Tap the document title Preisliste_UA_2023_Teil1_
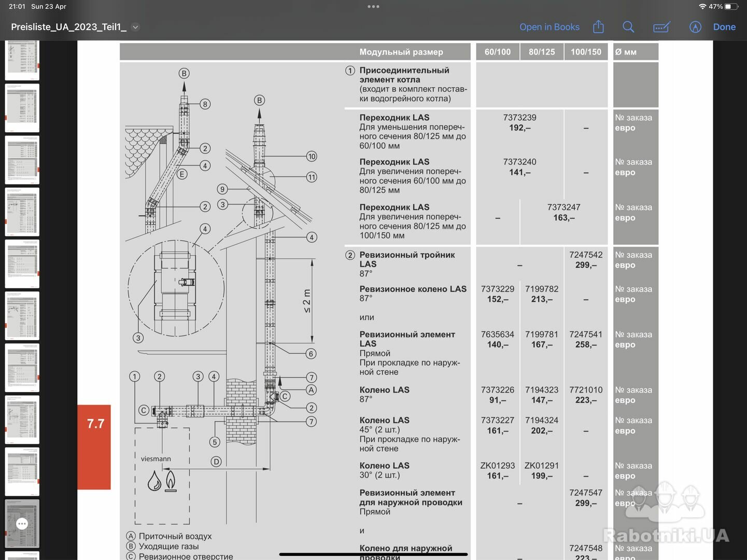This screenshot has height=560, width=747. (68, 27)
